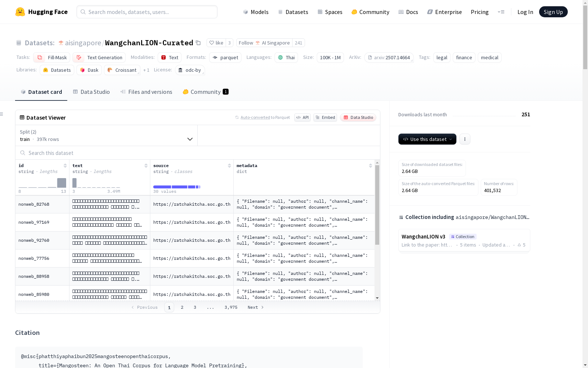This screenshot has height=368, width=588.
Task: Click the source classes distribution bar
Action: pyautogui.click(x=177, y=187)
